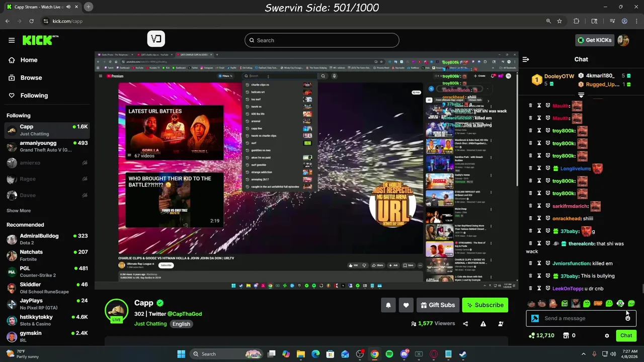Open JayPlays No Pixel RP stream
Screen dimensions: 644x362
point(47,304)
